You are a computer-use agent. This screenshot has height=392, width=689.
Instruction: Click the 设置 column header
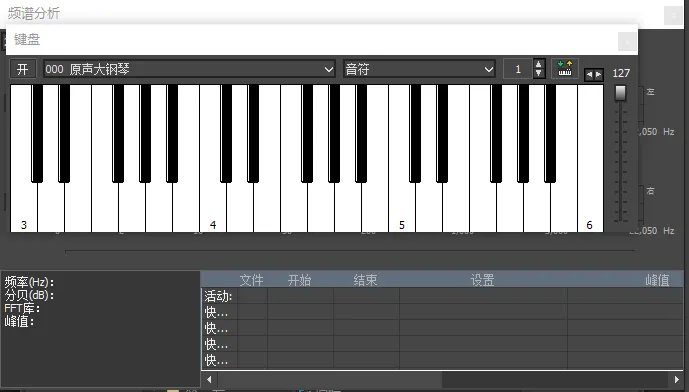tap(482, 280)
